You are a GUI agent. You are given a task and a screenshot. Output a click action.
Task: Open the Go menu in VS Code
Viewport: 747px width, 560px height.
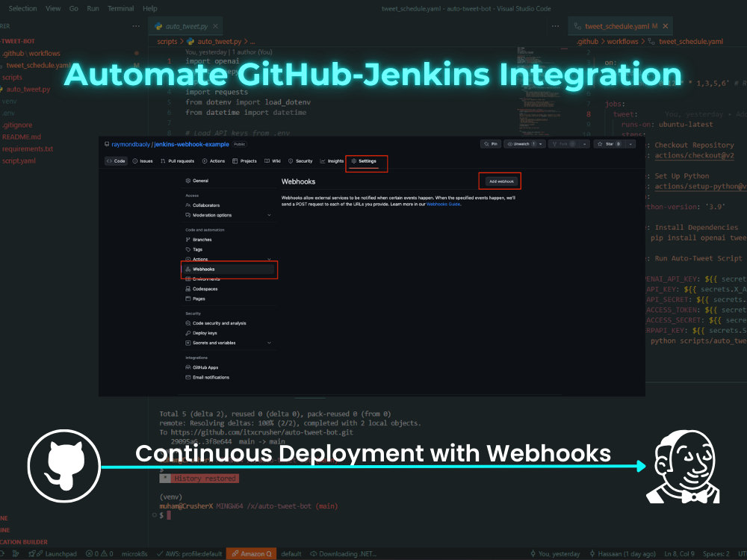coord(73,8)
